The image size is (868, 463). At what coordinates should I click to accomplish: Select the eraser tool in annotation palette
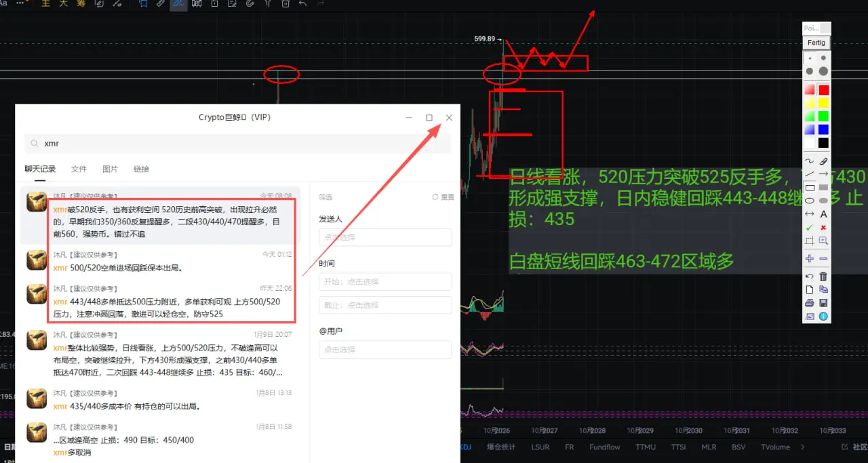click(x=823, y=161)
